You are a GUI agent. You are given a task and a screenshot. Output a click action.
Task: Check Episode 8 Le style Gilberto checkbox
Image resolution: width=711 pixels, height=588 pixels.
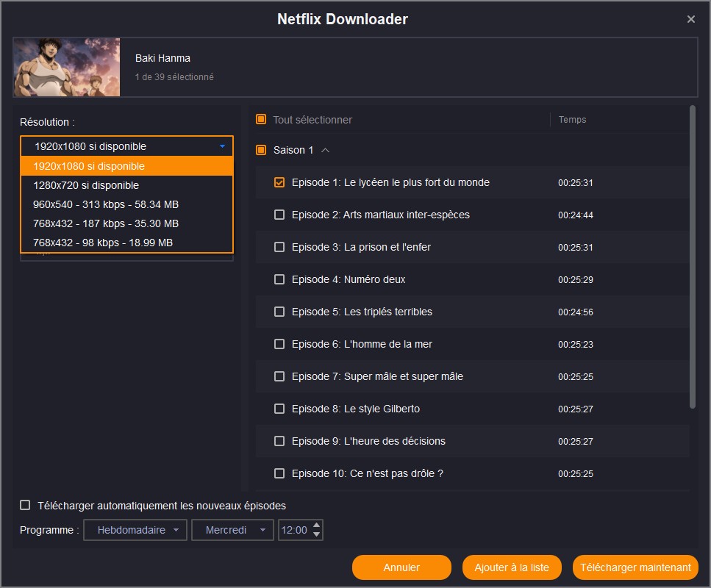279,409
